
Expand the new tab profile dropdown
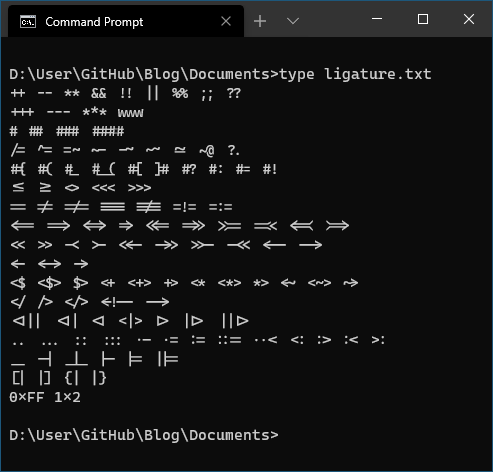point(293,21)
